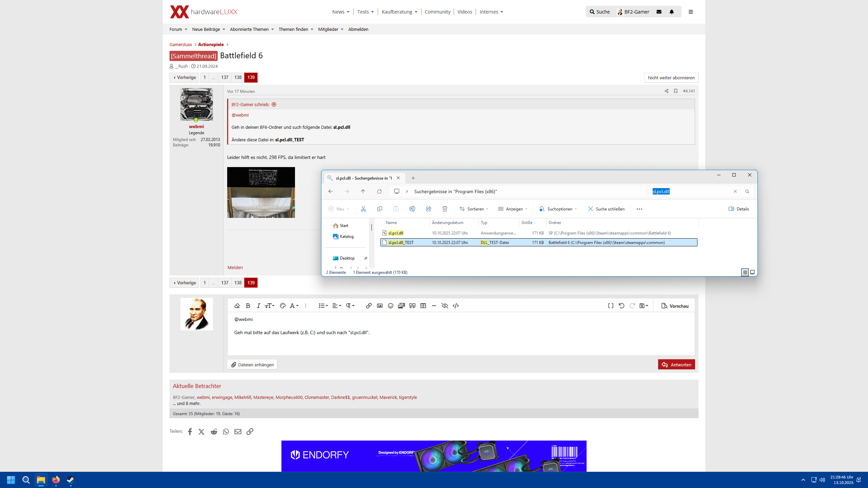Toggle the Details pane in Explorer
Image resolution: width=868 pixels, height=488 pixels.
point(739,209)
